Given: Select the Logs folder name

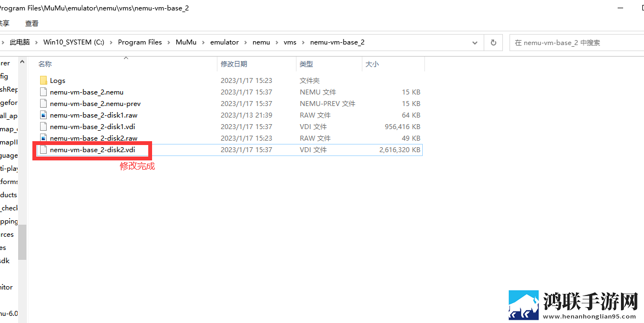Looking at the screenshot, I should pos(58,81).
